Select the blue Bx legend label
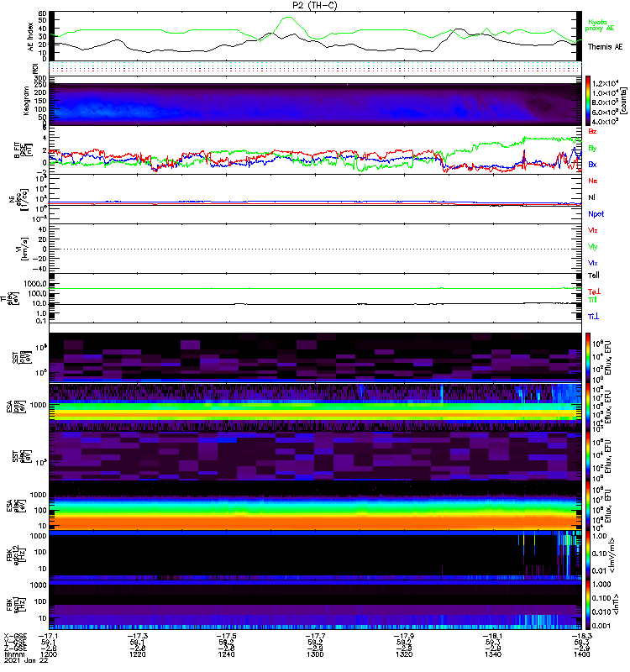 click(592, 164)
